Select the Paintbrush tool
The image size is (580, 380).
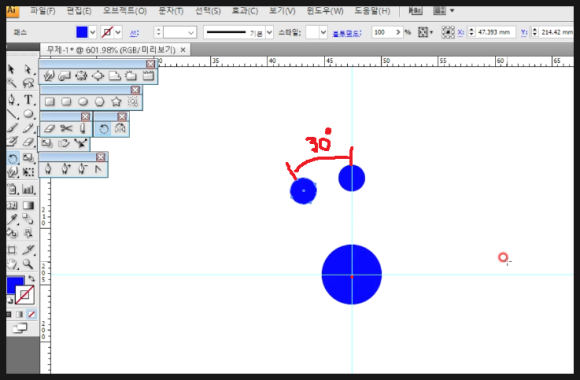11,128
